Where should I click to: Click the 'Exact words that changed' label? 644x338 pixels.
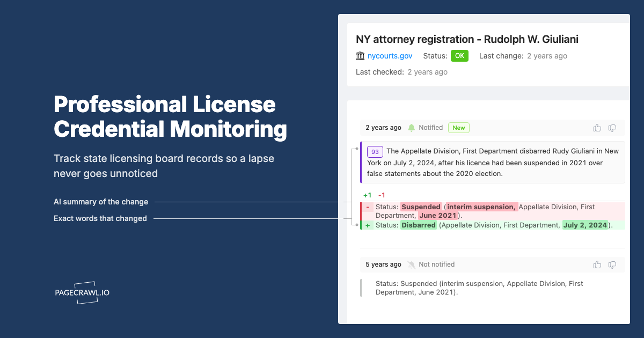tap(100, 218)
